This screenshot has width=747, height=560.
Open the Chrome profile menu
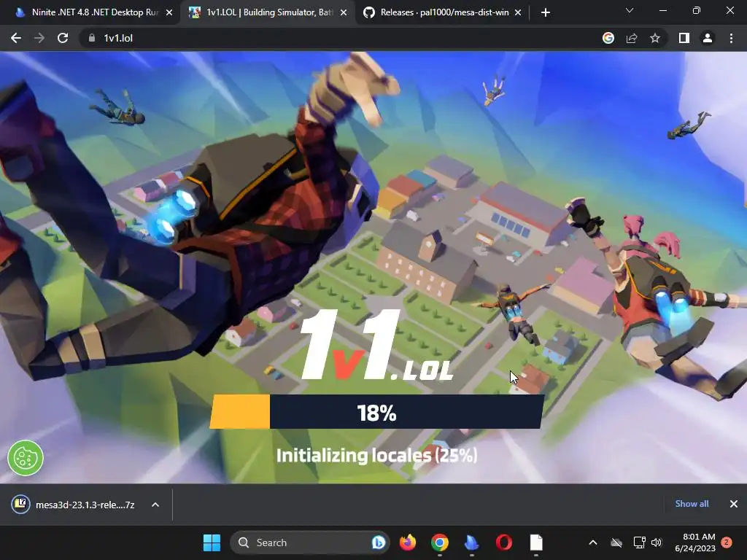pyautogui.click(x=708, y=38)
